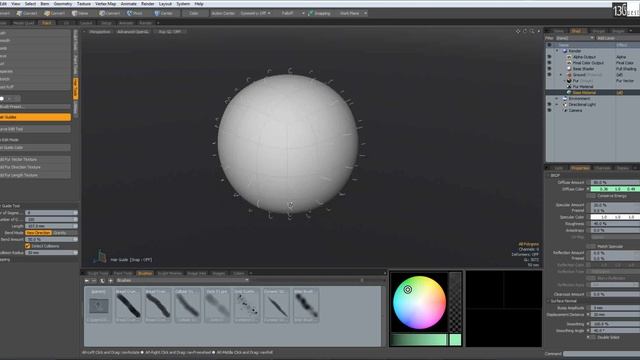Select the Center selection mode icon
Screen dimensions: 640x360
point(157,13)
